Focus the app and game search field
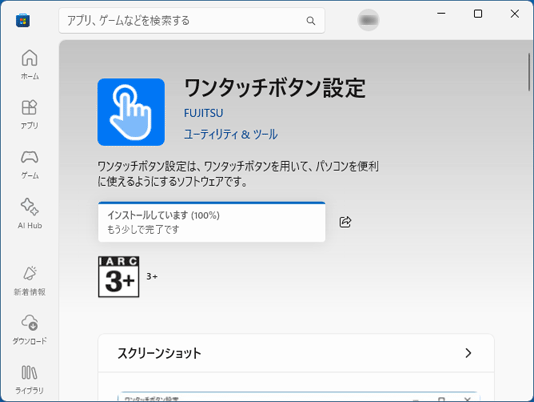This screenshot has height=402, width=534. click(x=192, y=21)
